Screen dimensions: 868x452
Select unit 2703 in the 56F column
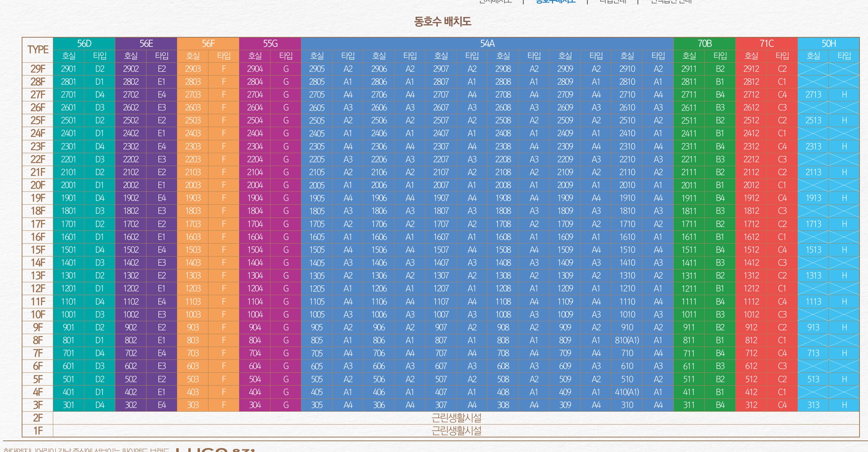click(193, 95)
